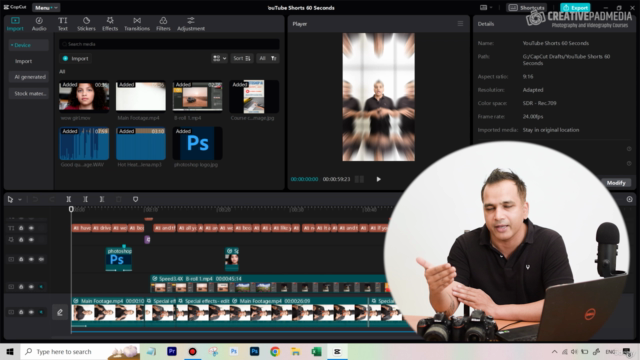Open Premiere Pro from taskbar

(171, 351)
